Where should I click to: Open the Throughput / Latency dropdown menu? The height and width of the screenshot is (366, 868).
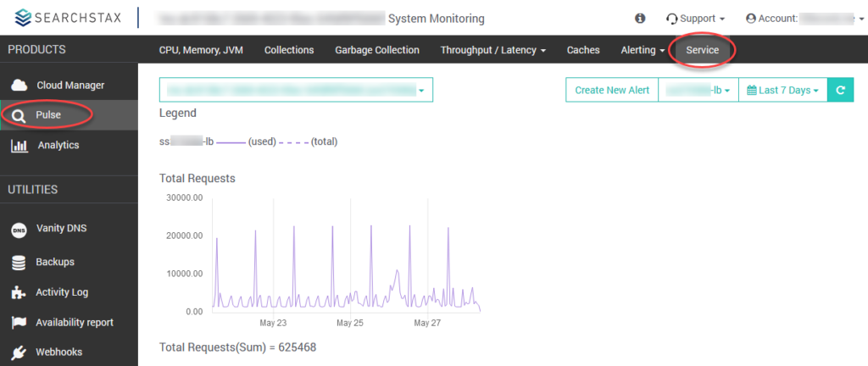(493, 50)
